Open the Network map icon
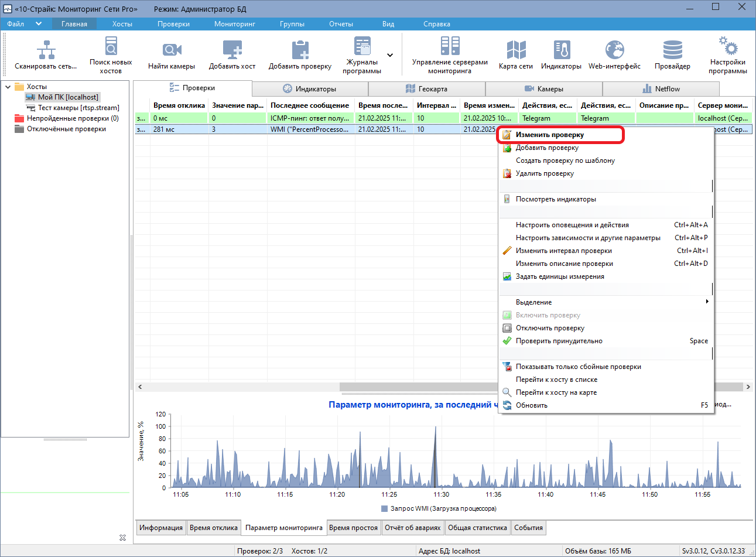 (x=515, y=51)
